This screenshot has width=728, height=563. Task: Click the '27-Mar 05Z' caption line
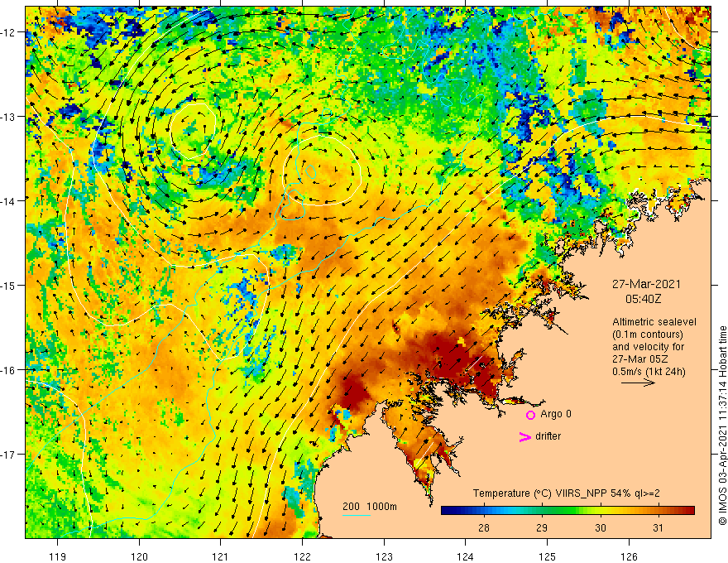642,359
